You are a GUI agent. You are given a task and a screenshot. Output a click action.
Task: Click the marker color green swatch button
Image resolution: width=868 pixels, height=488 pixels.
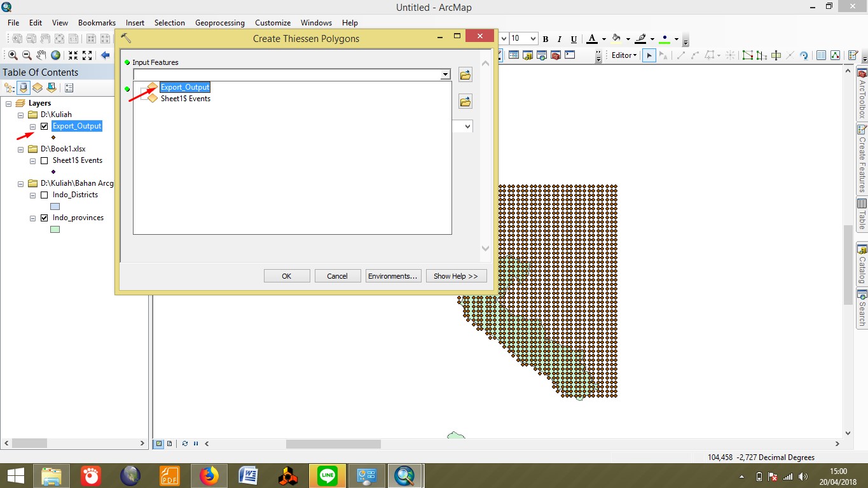(665, 39)
